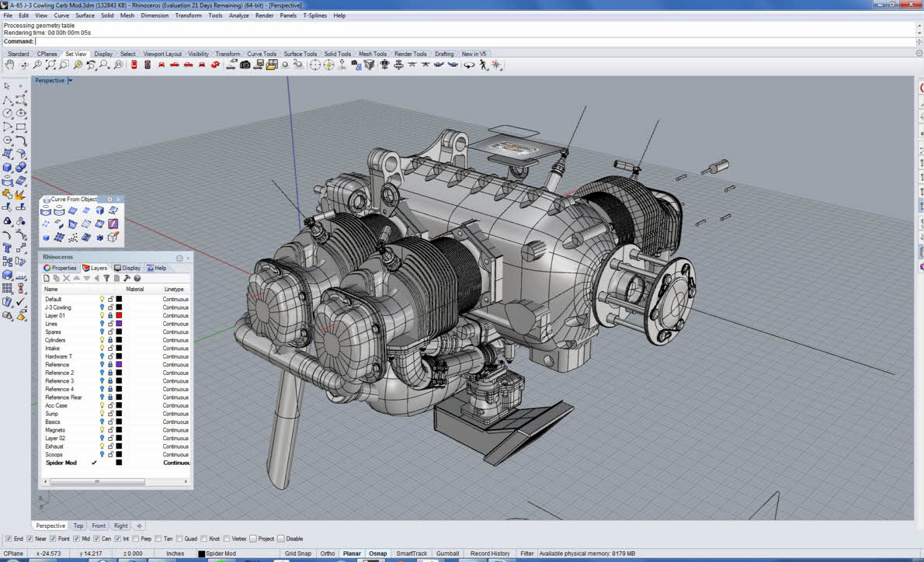The width and height of the screenshot is (924, 562).
Task: Click the Layers panel horizontal scrollbar
Action: pos(116,482)
